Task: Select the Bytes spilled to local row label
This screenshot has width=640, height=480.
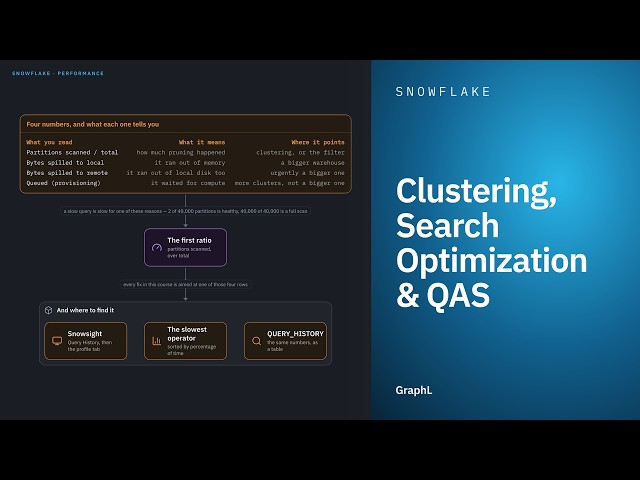Action: (x=65, y=162)
